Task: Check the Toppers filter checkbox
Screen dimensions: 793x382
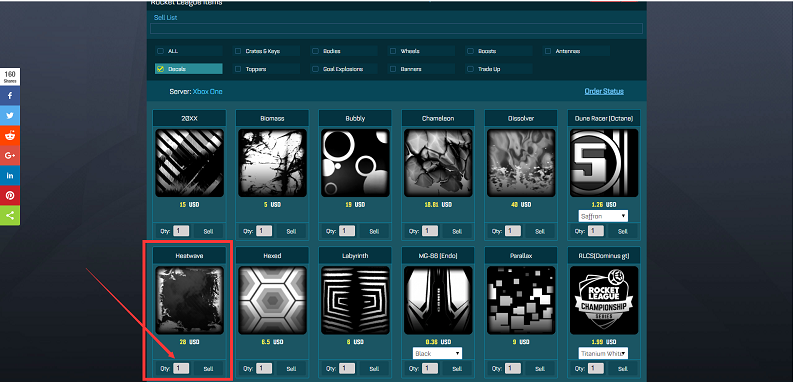Action: [x=238, y=69]
